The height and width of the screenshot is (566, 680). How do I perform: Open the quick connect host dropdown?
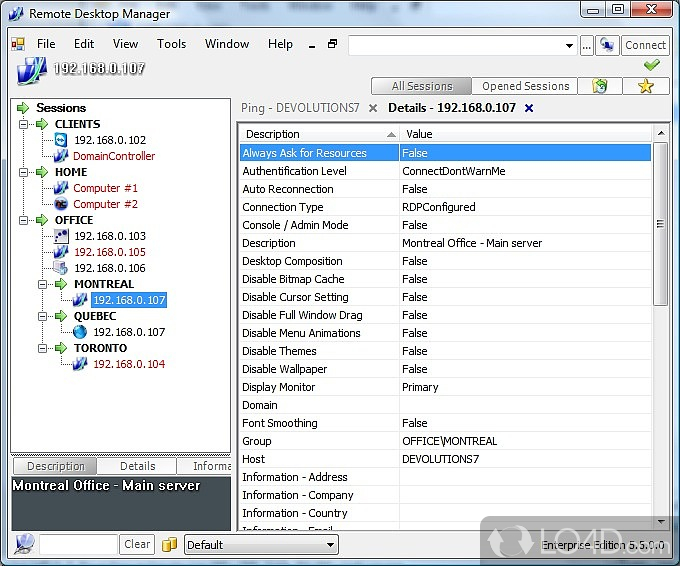[x=569, y=45]
